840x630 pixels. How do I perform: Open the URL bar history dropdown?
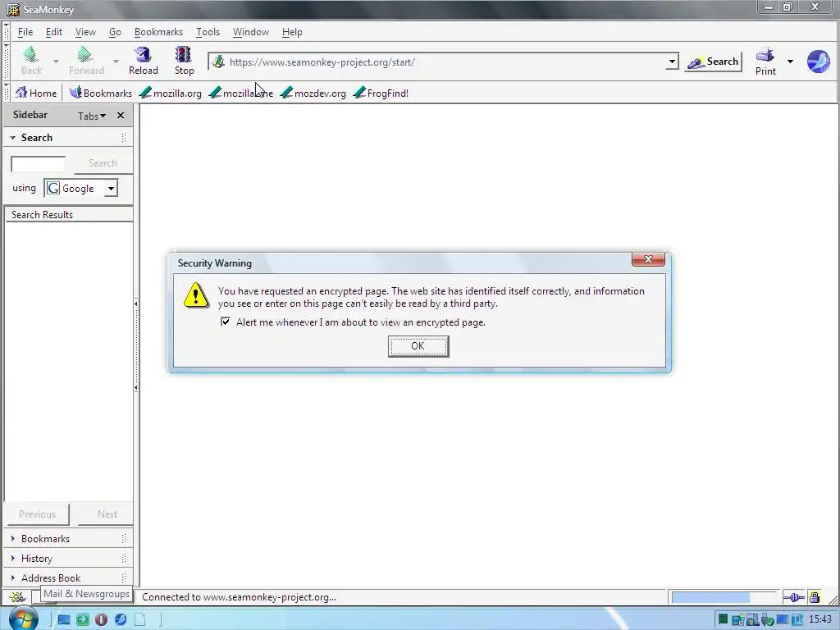(x=672, y=62)
